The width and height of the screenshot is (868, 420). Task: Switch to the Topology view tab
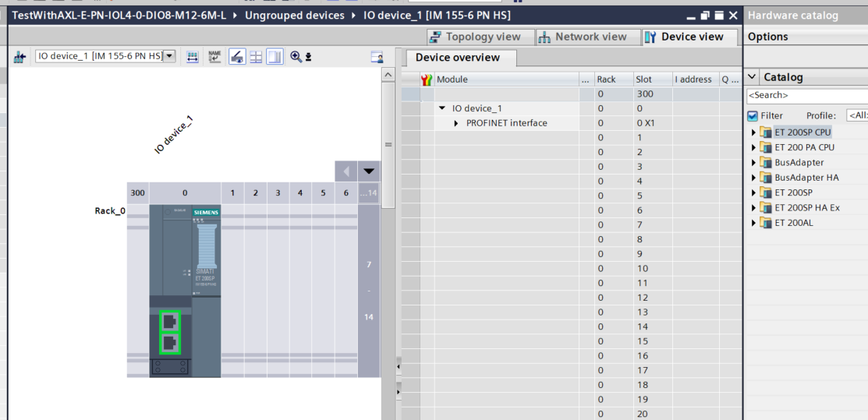pyautogui.click(x=475, y=37)
